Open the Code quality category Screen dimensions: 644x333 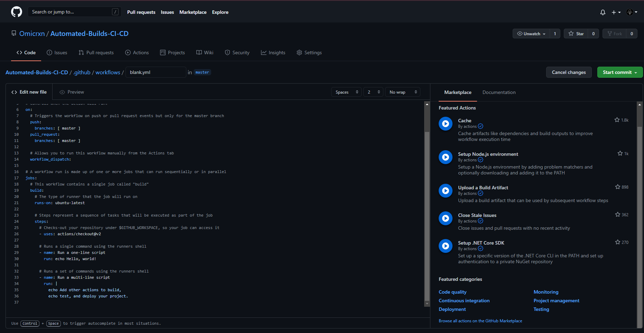[x=452, y=292]
